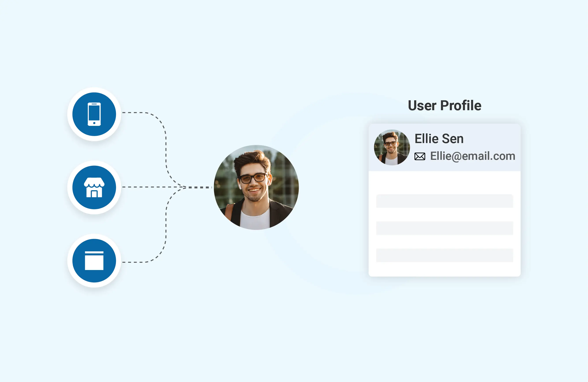Select the name "Ellie Sen"

(439, 138)
